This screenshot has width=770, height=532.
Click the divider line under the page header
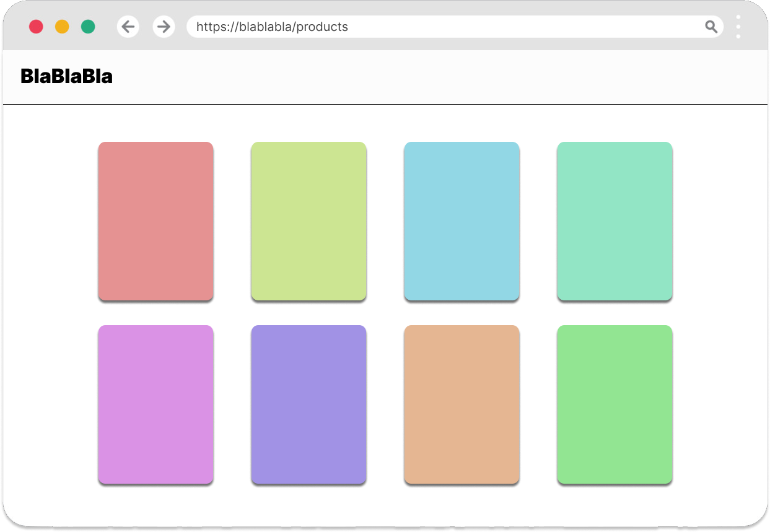point(384,105)
